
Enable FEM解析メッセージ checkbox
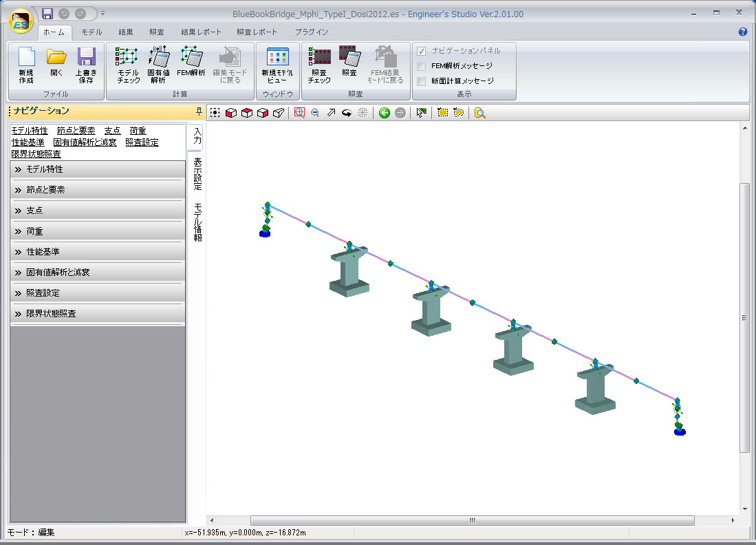422,66
